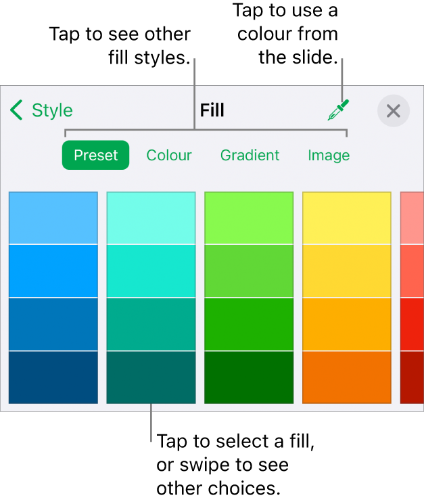Pick the bright lime green swatch
Viewport: 424px width, 504px height.
[x=249, y=218]
